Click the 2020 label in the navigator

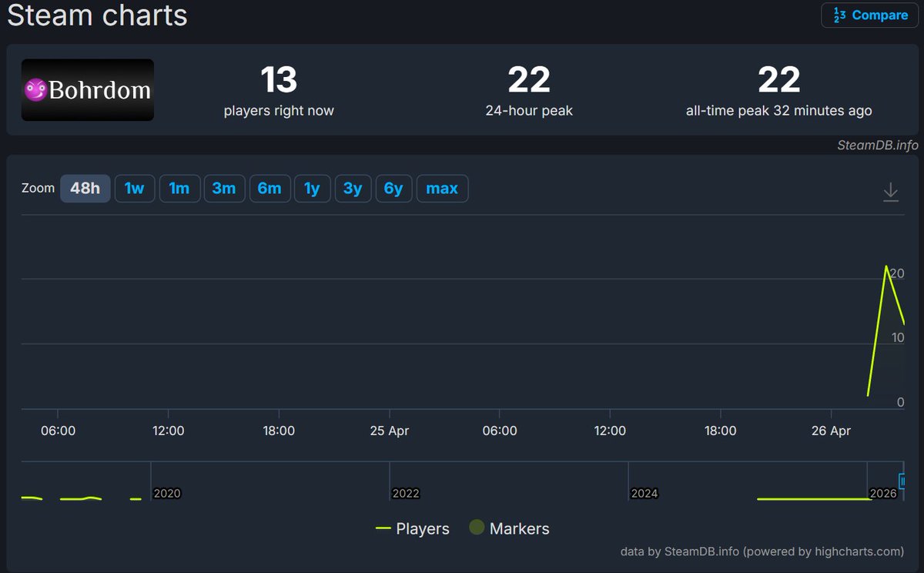point(167,494)
